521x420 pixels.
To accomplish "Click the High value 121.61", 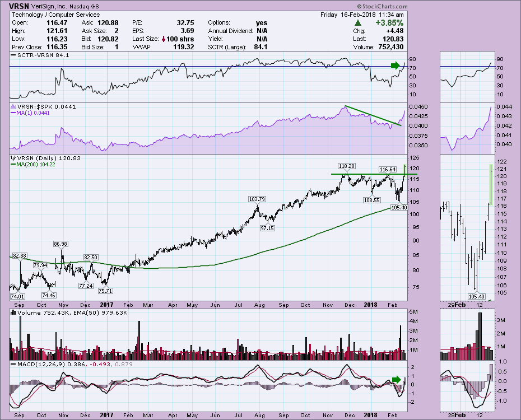I will (x=57, y=31).
